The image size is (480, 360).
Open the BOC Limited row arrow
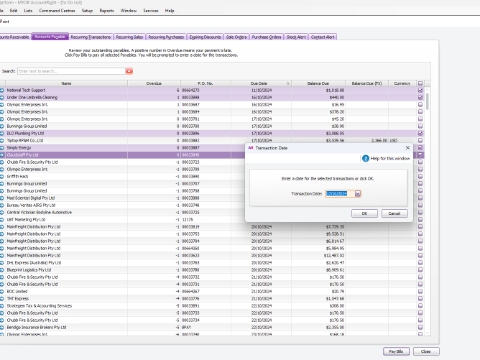click(2, 291)
